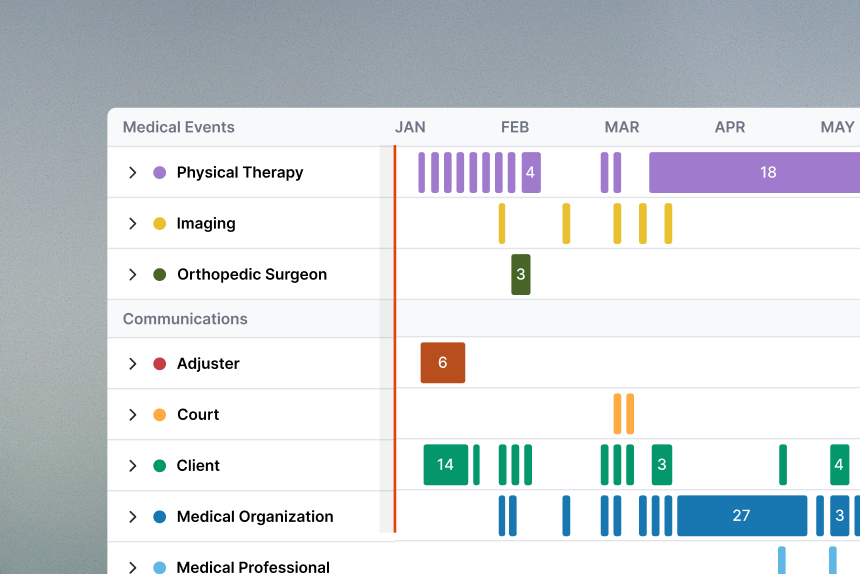Expand the Client row chevron
The width and height of the screenshot is (860, 574).
coord(132,466)
